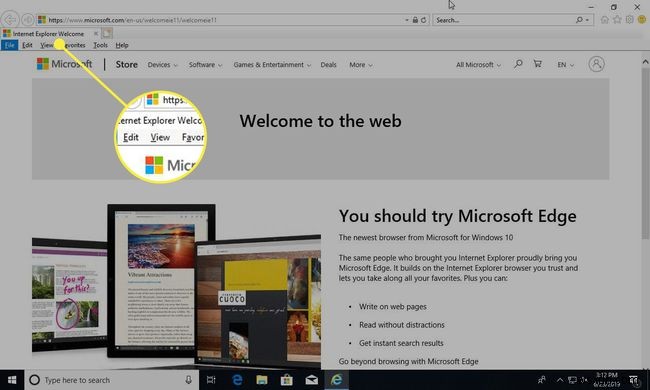650x390 pixels.
Task: Select the Internet Explorer Welcome tab
Action: 48,34
